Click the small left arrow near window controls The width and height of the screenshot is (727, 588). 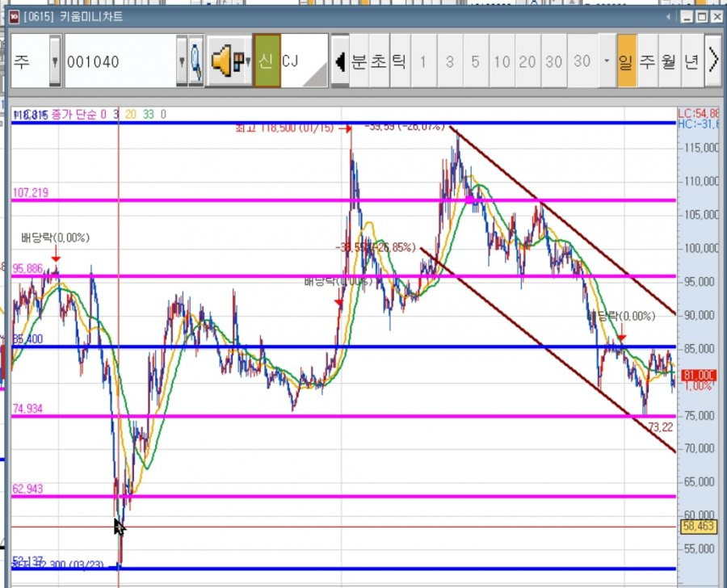click(x=668, y=17)
